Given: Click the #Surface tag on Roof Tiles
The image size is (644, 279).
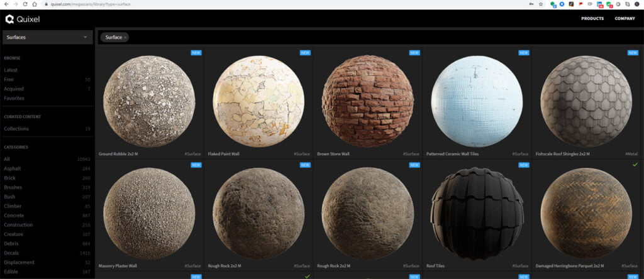Looking at the screenshot, I should click(520, 266).
